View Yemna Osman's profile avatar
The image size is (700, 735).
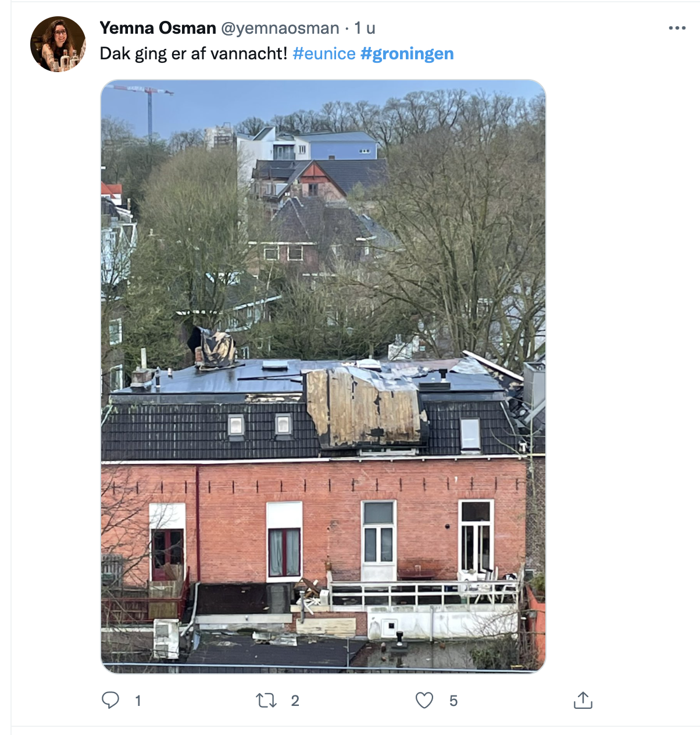pyautogui.click(x=58, y=44)
